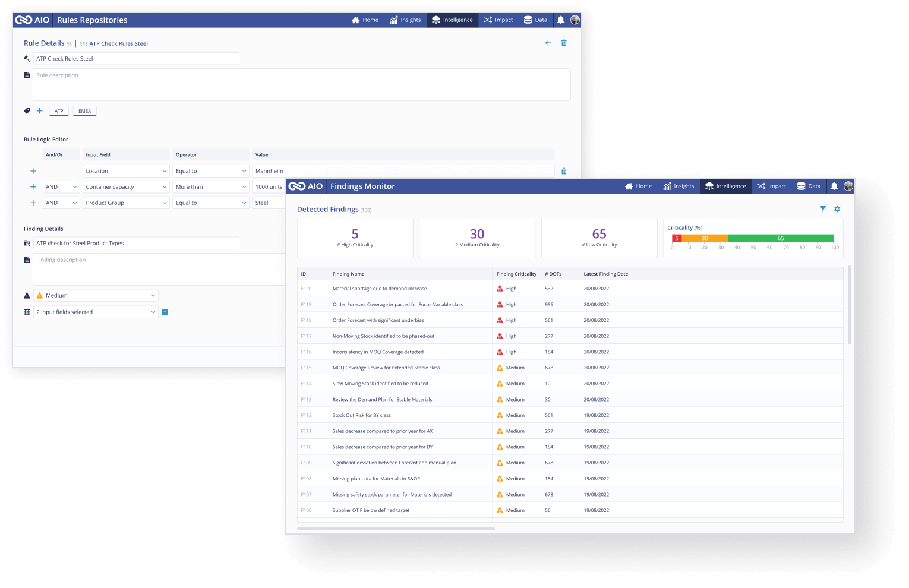Image resolution: width=909 pixels, height=588 pixels.
Task: Click the back arrow in Rule Details
Action: [x=547, y=43]
